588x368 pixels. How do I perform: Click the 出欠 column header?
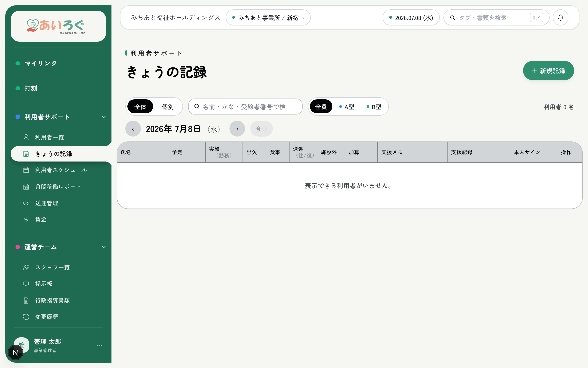(x=254, y=152)
